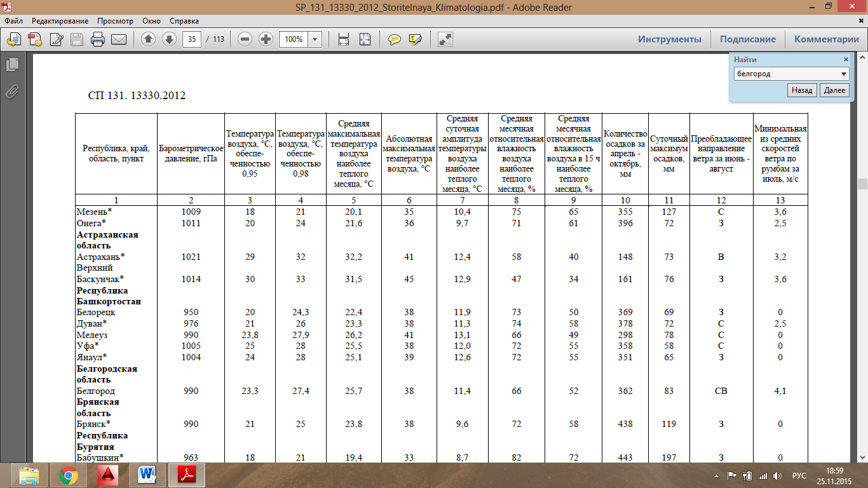868x488 pixels.
Task: Click the Бабушкин* row name
Action: (x=100, y=457)
